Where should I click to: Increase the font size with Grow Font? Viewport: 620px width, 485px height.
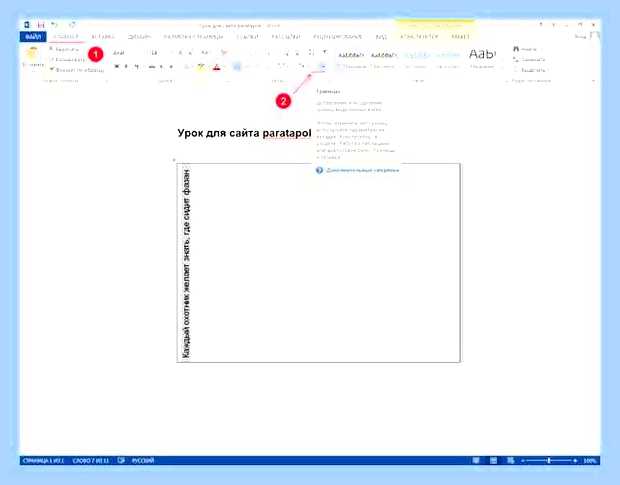point(180,53)
